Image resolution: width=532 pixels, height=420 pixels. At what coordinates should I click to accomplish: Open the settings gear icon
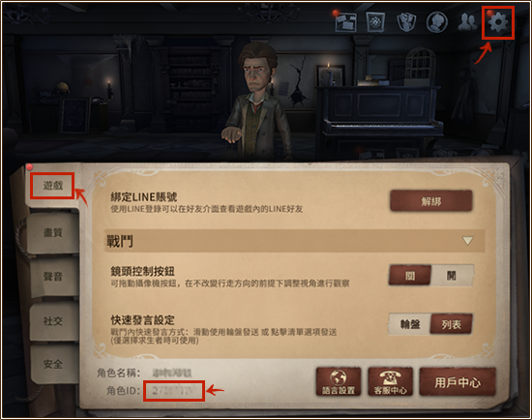[x=498, y=22]
